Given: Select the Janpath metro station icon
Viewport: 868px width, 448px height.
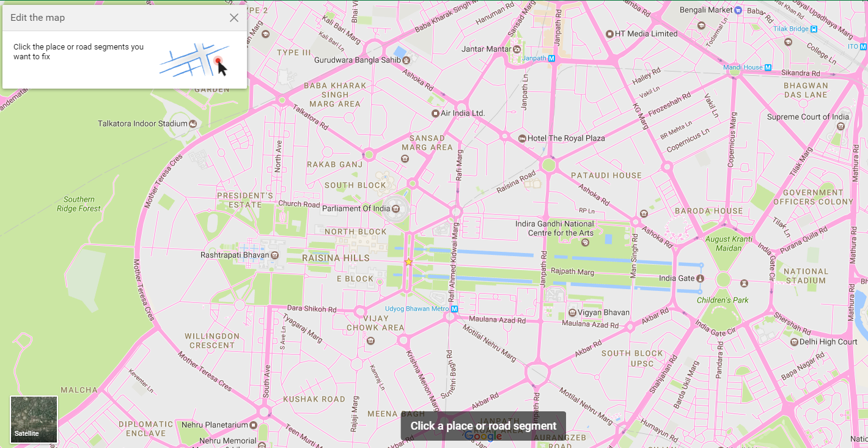Looking at the screenshot, I should tap(551, 59).
